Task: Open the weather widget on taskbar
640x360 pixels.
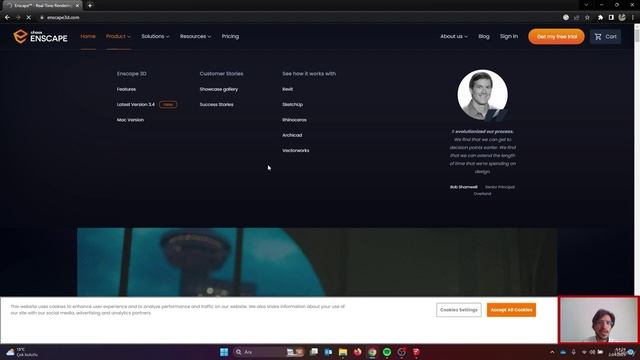Action: coord(22,352)
